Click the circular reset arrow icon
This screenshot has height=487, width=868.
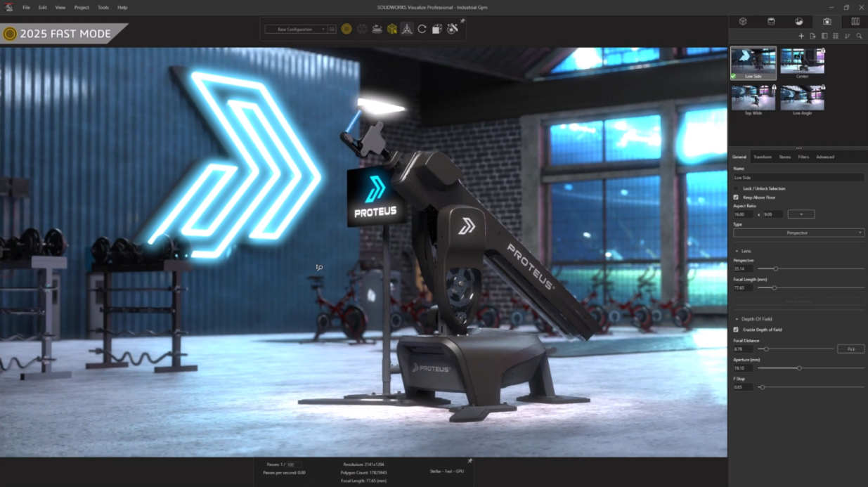[422, 29]
